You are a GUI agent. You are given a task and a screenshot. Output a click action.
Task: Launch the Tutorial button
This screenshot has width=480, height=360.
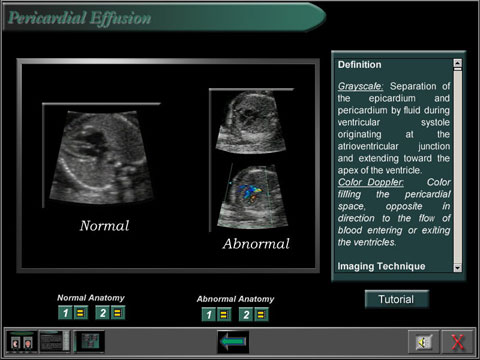(396, 299)
